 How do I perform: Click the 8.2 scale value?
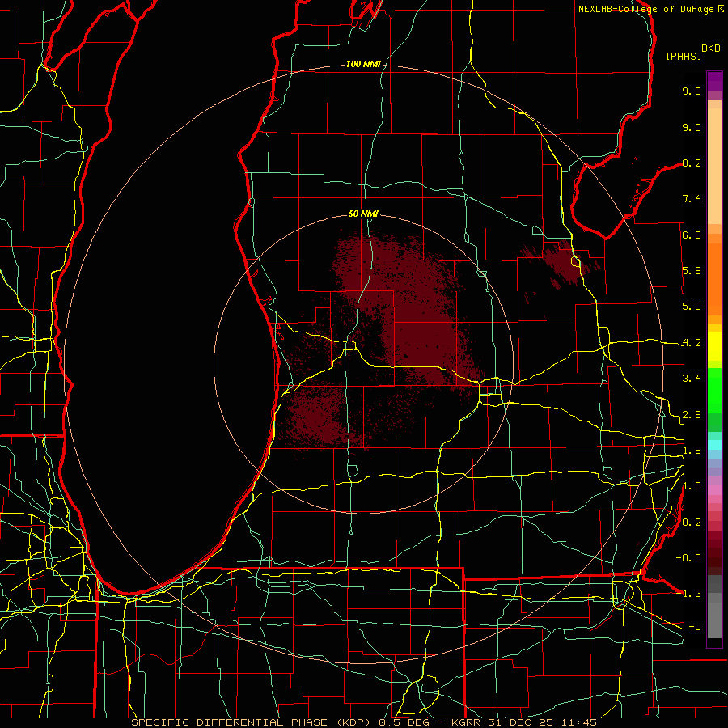point(692,163)
